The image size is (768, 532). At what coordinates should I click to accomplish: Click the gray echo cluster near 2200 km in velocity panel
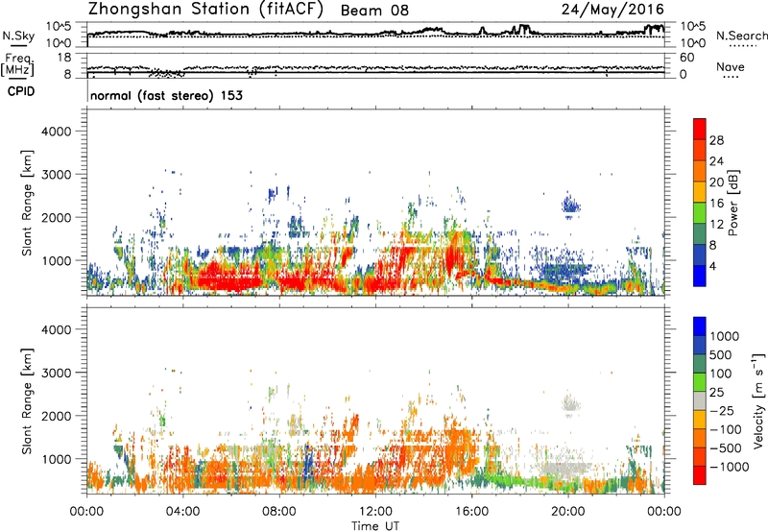[x=570, y=404]
